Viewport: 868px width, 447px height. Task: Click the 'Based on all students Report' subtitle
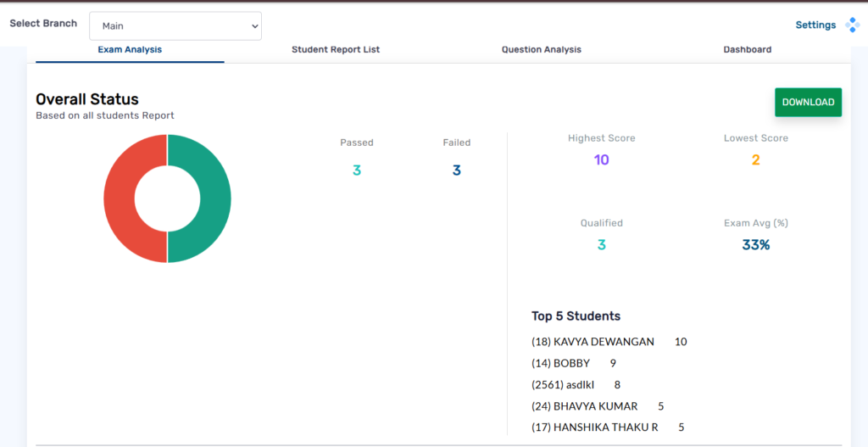pos(105,115)
